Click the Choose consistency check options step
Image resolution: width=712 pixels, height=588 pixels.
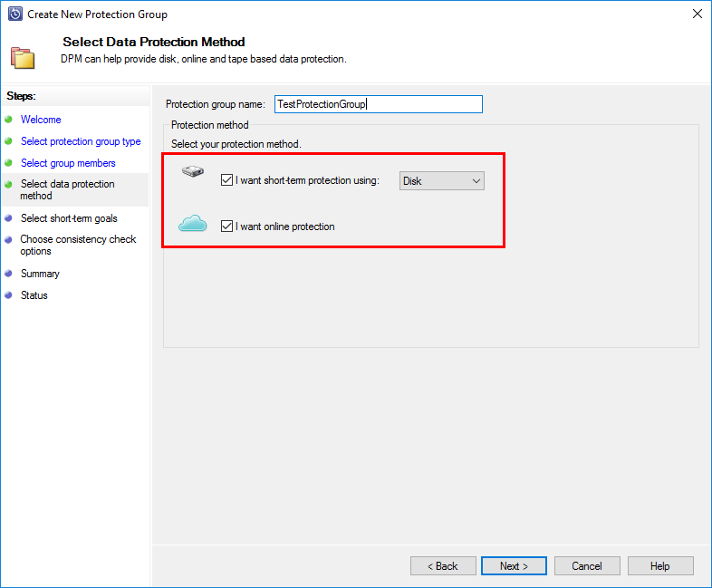[x=78, y=246]
